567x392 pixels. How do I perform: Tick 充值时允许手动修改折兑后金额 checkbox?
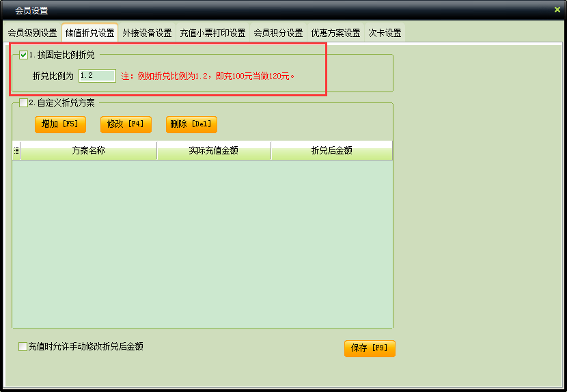pos(23,346)
